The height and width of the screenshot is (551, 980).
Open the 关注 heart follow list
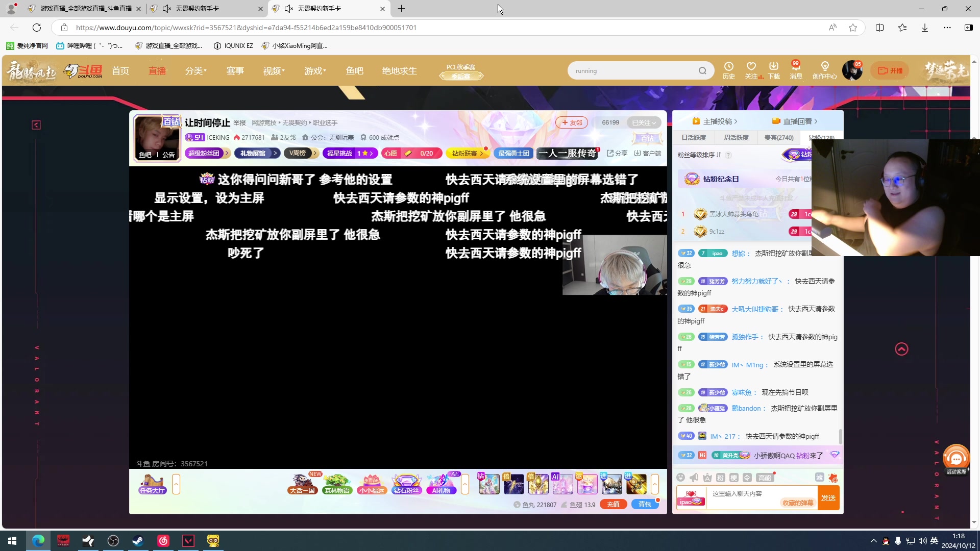click(751, 70)
